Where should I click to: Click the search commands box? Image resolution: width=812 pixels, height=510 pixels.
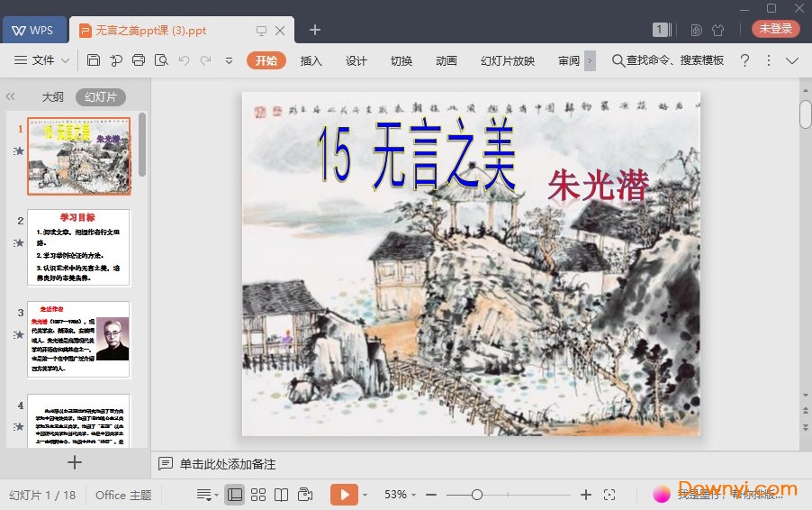pos(668,60)
